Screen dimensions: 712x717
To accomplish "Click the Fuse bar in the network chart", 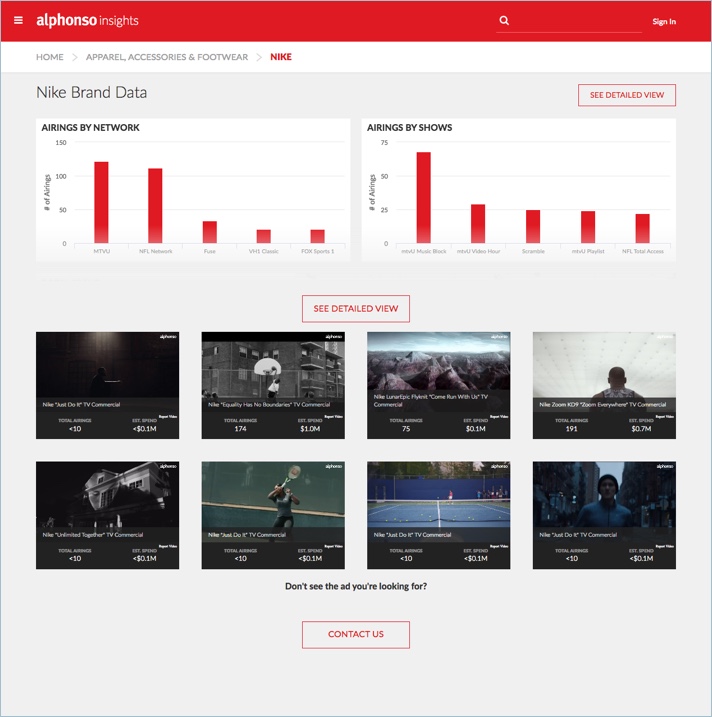I will [x=209, y=232].
